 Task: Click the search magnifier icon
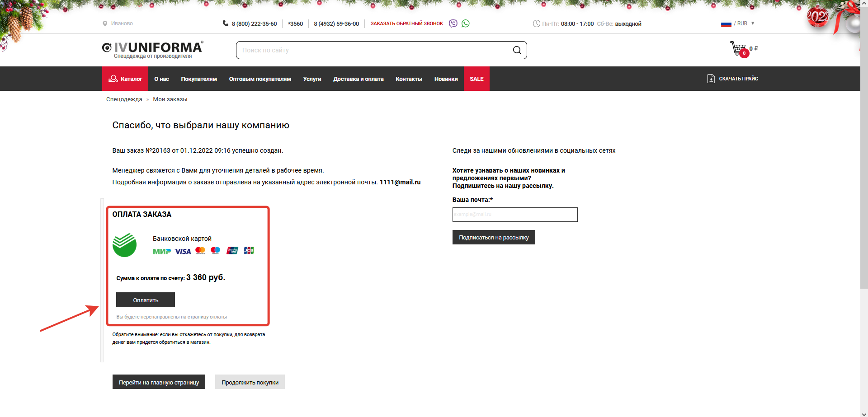(x=517, y=50)
